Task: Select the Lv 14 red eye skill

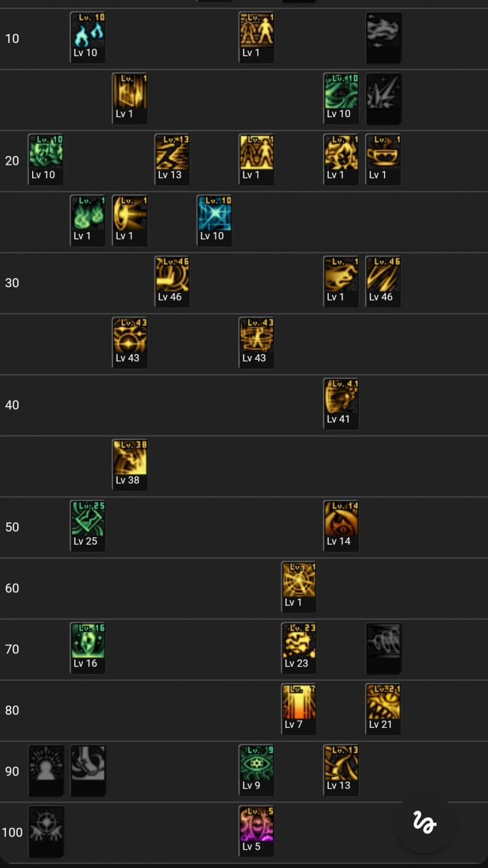Action: 341,526
